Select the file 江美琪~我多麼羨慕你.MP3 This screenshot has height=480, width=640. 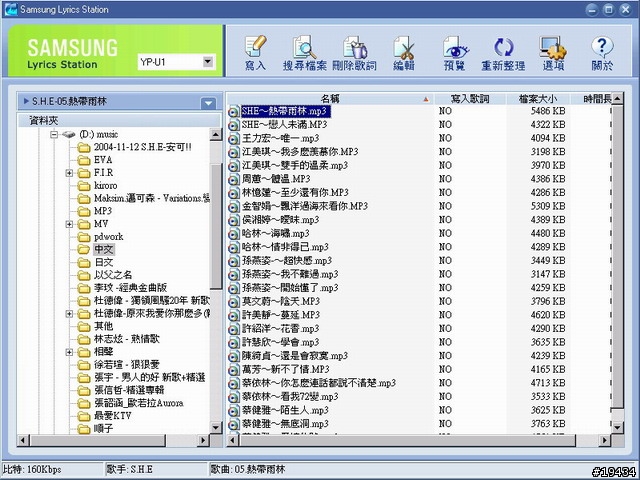(300, 152)
